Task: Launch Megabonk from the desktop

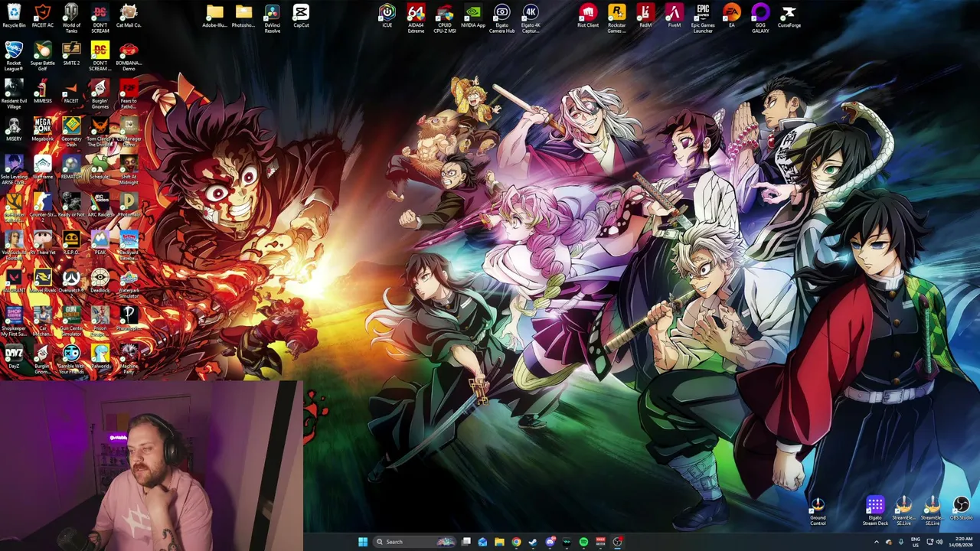Action: point(43,129)
